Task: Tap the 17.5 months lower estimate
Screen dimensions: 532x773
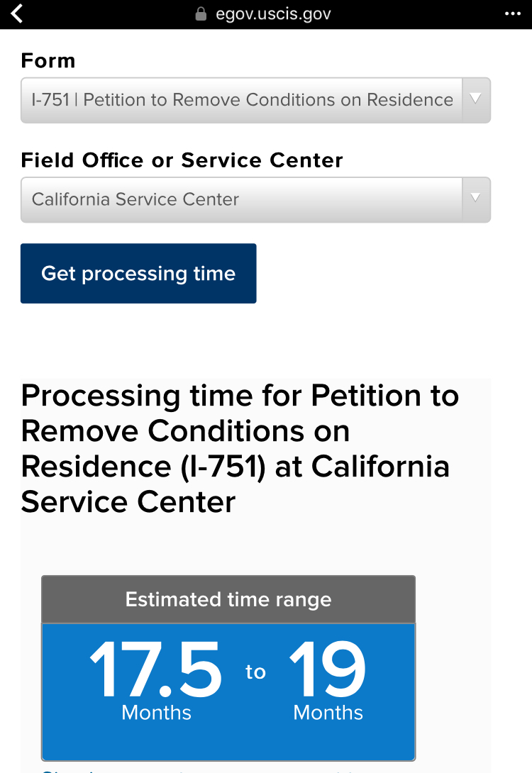Action: [x=156, y=669]
